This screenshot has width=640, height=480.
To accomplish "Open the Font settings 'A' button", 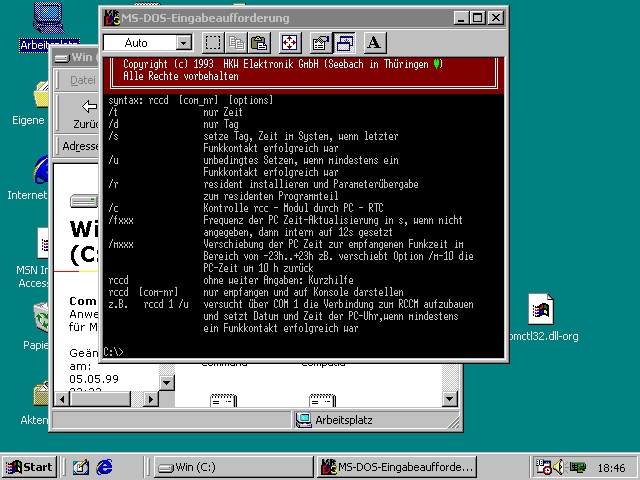I will [x=374, y=42].
